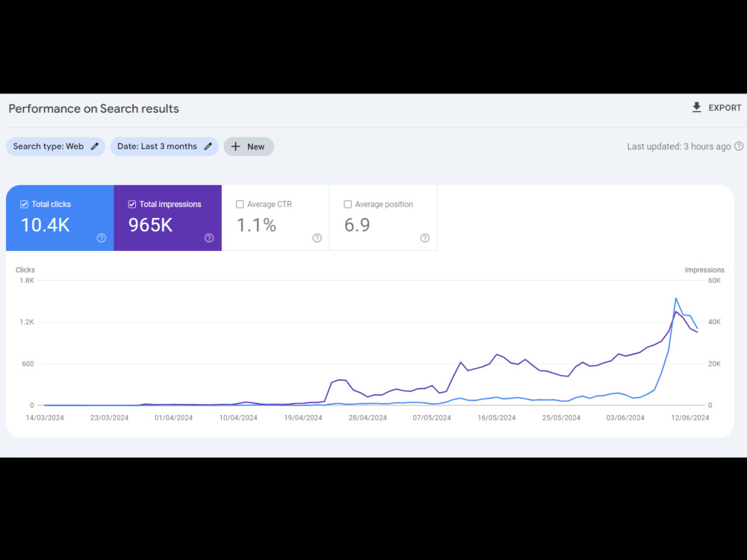This screenshot has height=560, width=747.
Task: Open help icon on Average position card
Action: coord(425,238)
